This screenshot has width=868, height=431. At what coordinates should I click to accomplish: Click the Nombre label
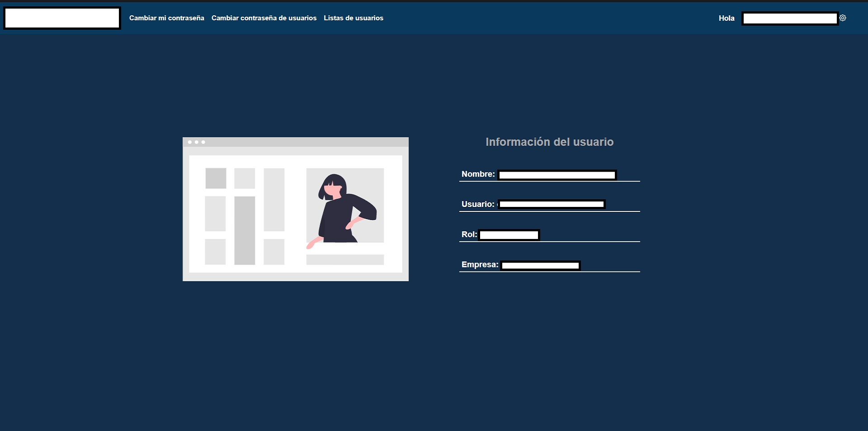pos(478,174)
